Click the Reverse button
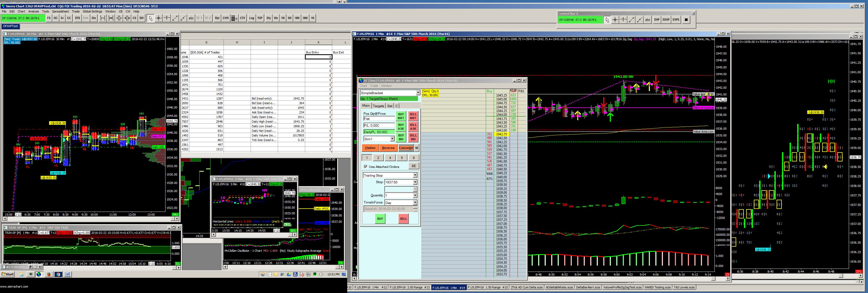Viewport: 868px width, 293px height. [388, 148]
